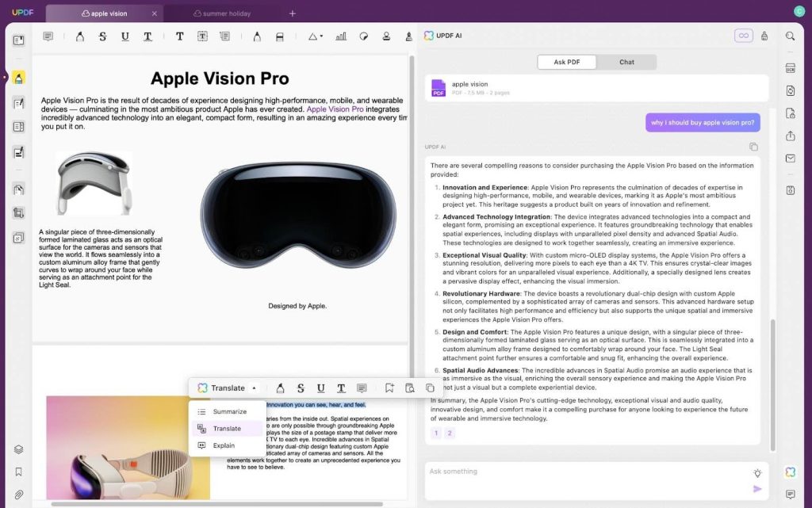Click the Ask something input field
The image size is (812, 508).
tap(587, 472)
